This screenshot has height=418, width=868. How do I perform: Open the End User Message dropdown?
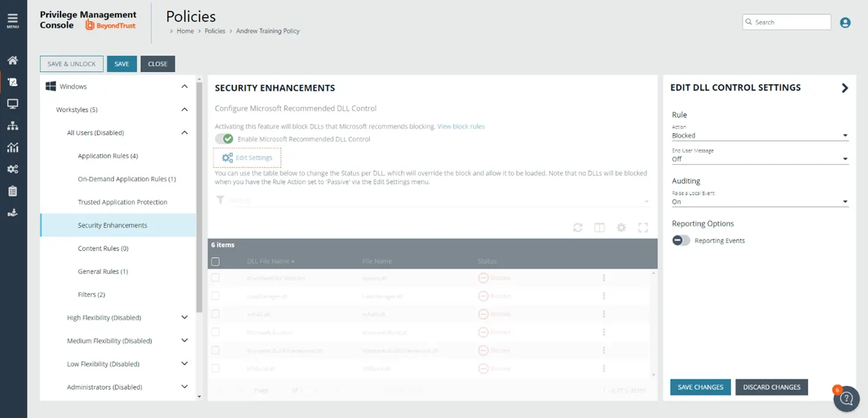760,159
